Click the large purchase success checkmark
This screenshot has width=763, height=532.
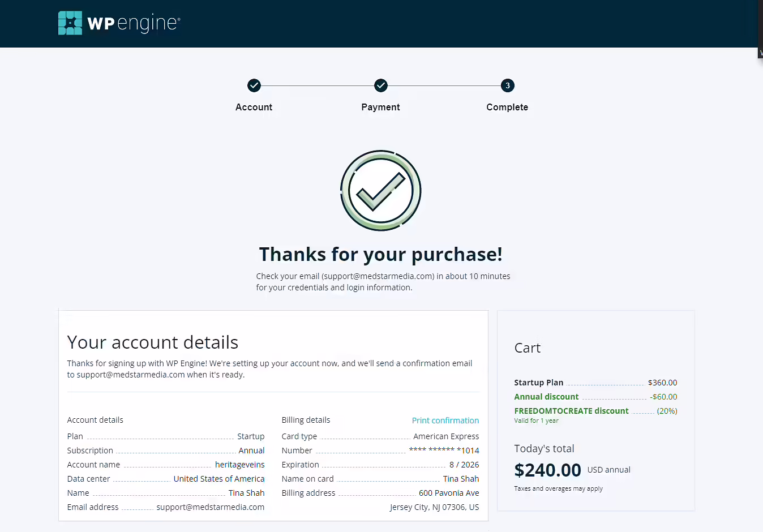coord(381,190)
